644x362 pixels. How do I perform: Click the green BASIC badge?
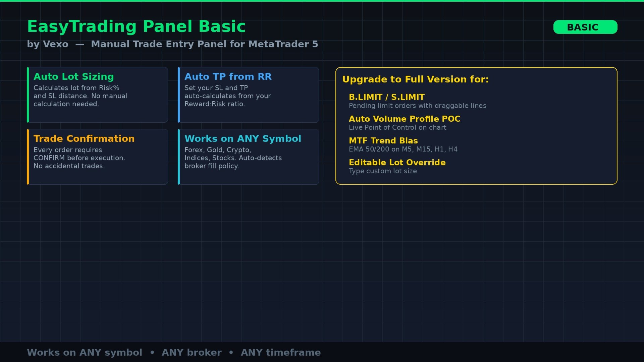[x=585, y=27]
